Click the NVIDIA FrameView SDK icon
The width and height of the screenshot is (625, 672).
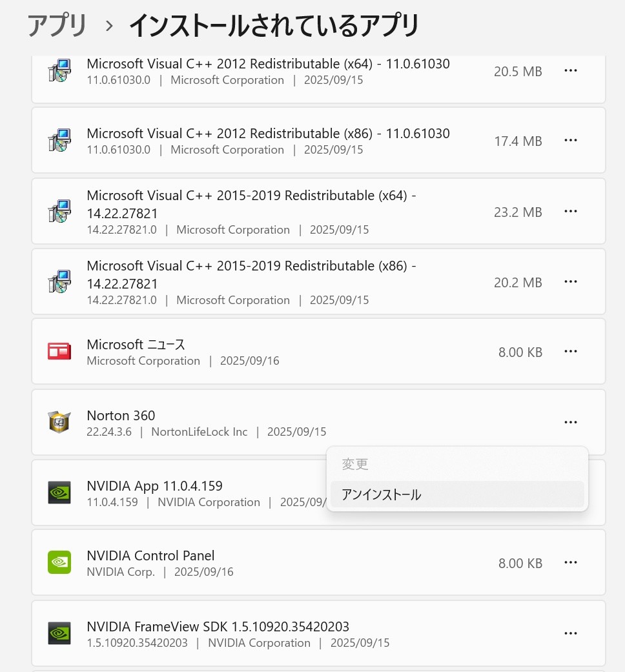click(x=59, y=633)
